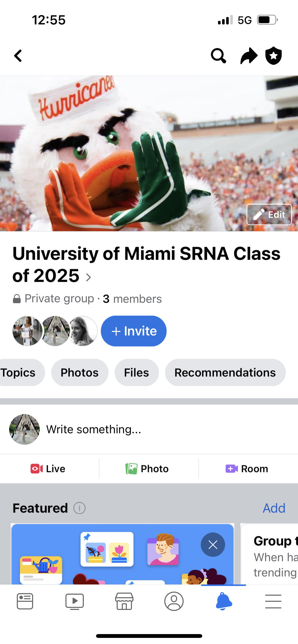The height and width of the screenshot is (644, 298).
Task: Select the Files tab chip
Action: coord(137,373)
